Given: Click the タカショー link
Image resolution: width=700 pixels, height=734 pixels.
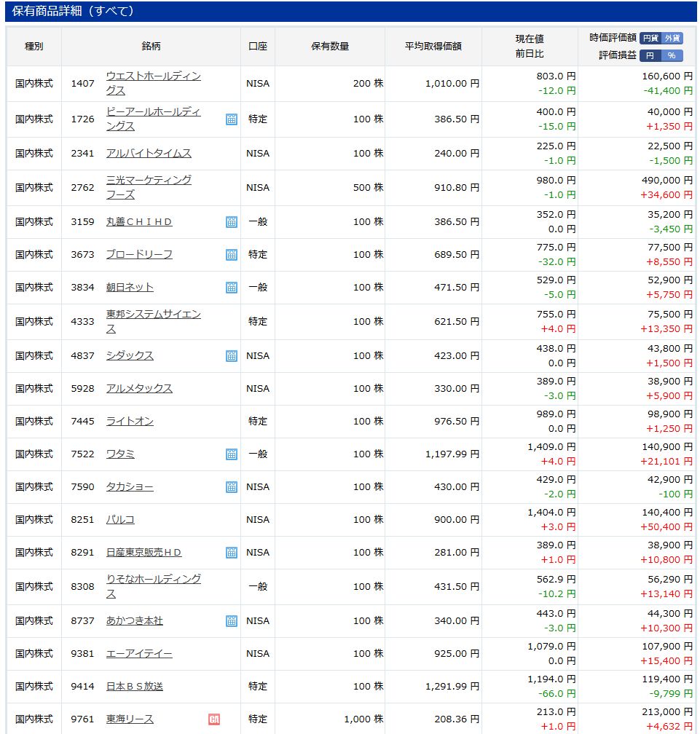Looking at the screenshot, I should tap(130, 487).
